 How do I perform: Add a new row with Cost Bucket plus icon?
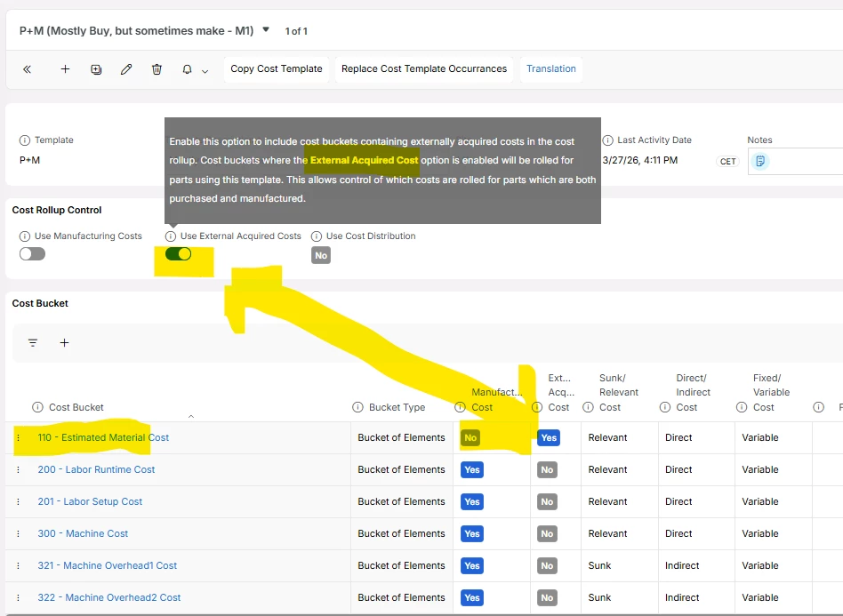[x=64, y=343]
